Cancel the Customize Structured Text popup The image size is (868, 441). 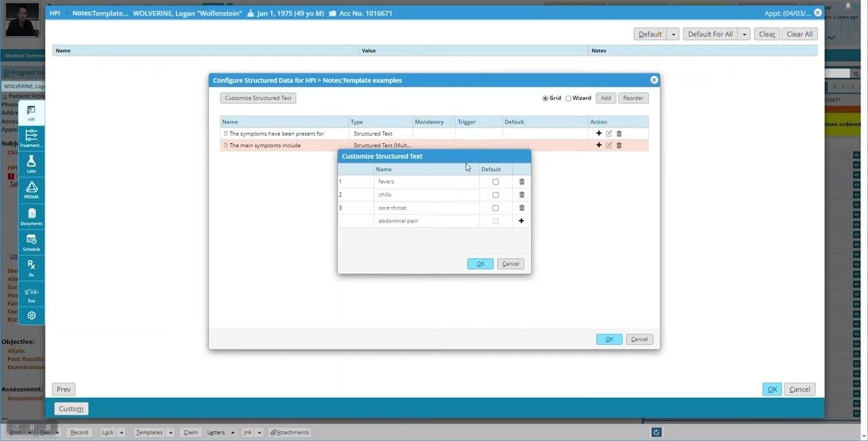coord(511,264)
